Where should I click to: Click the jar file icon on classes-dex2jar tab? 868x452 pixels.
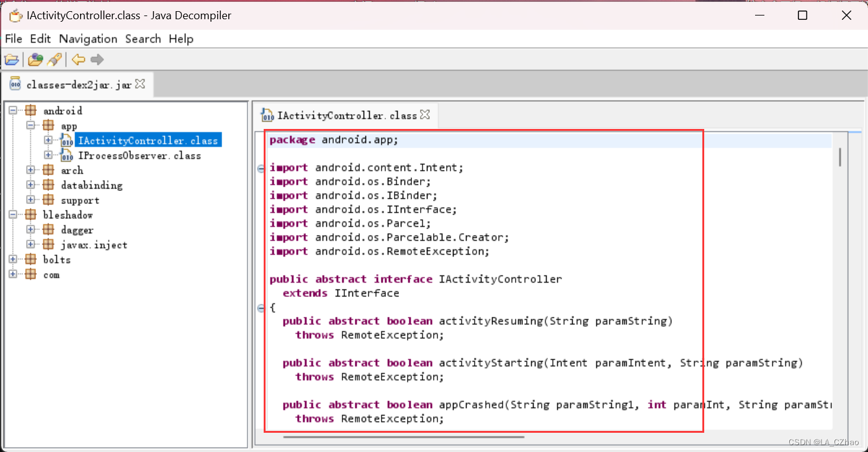tap(15, 84)
